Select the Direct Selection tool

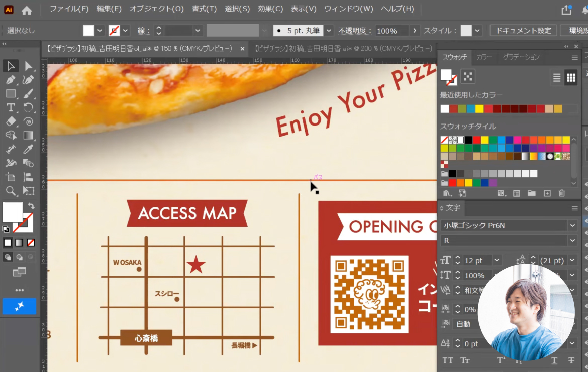pyautogui.click(x=28, y=66)
